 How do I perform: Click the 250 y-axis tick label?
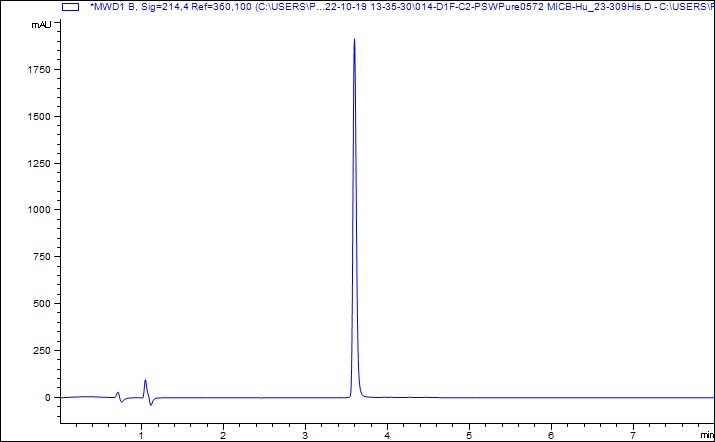click(43, 350)
